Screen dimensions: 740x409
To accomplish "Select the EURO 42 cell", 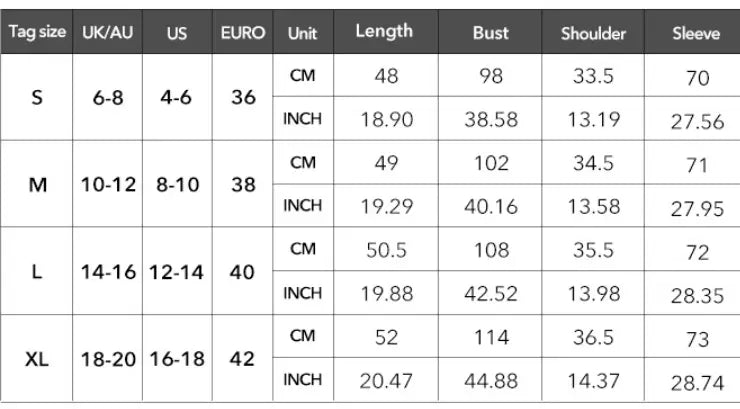I will coord(243,359).
